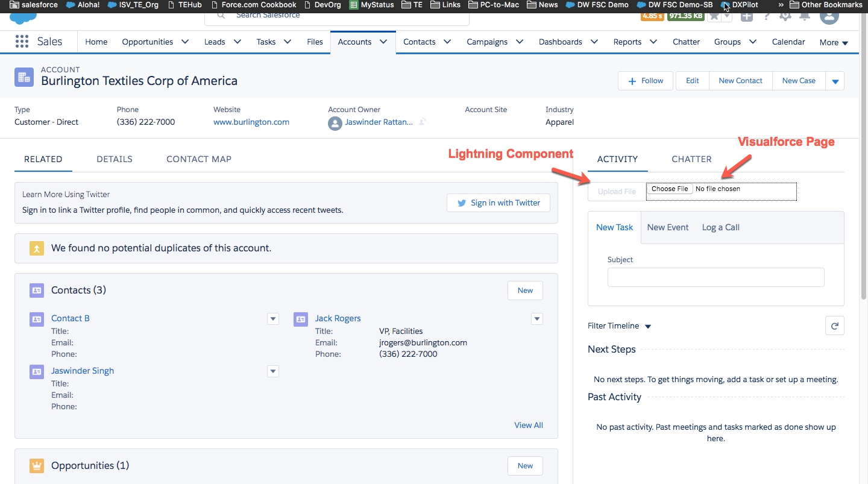Click View All under Contacts
Viewport: 868px width, 484px height.
pyautogui.click(x=529, y=425)
